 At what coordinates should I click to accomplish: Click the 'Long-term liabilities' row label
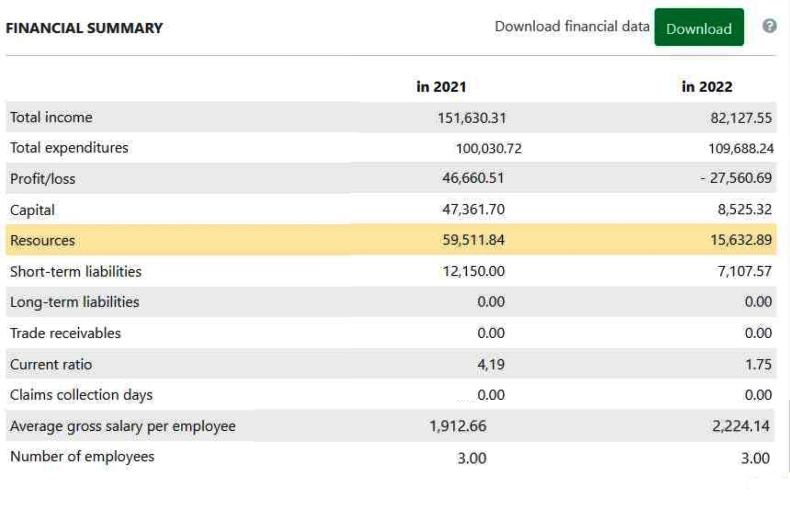click(75, 302)
